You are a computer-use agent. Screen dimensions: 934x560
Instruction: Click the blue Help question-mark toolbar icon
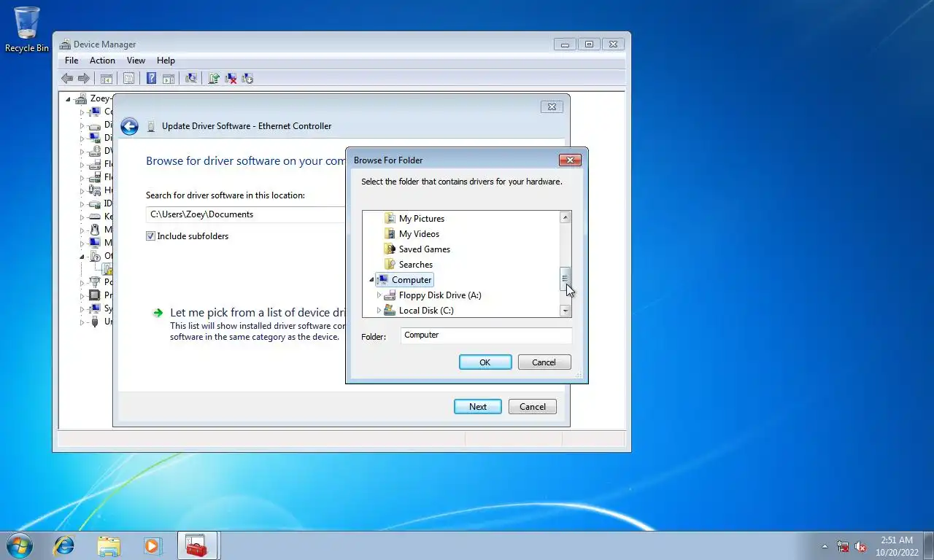pyautogui.click(x=151, y=79)
